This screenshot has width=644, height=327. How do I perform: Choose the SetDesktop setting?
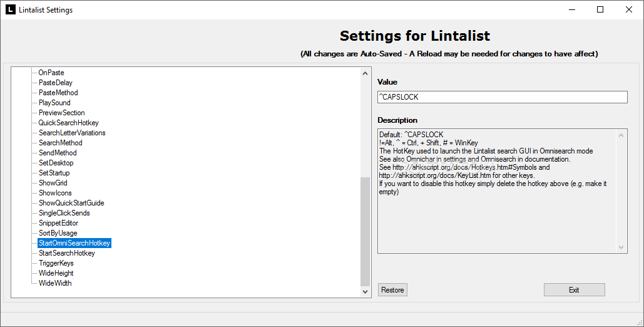tap(56, 163)
